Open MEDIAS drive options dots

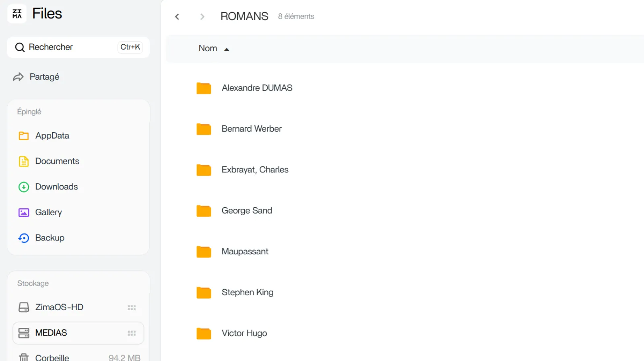132,333
